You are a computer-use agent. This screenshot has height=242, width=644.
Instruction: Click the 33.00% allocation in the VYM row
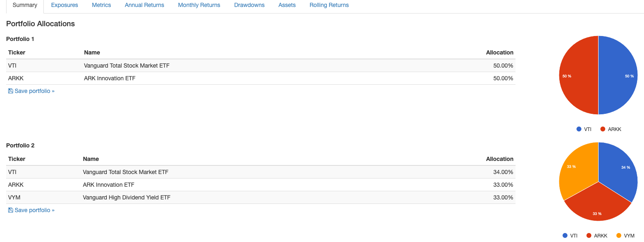[x=503, y=197]
